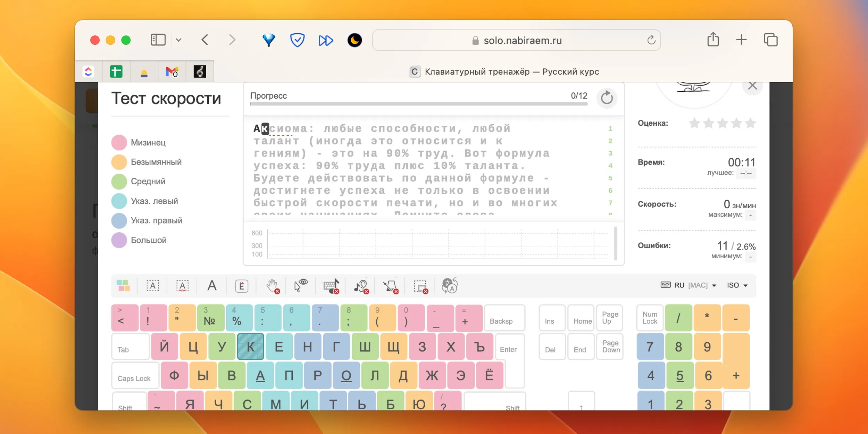Click the Безымянный orange color swatch
868x434 pixels.
tap(119, 162)
